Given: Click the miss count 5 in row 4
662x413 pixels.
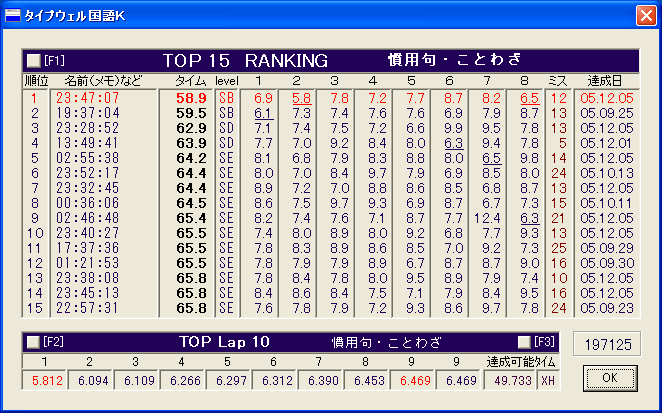Looking at the screenshot, I should (562, 143).
